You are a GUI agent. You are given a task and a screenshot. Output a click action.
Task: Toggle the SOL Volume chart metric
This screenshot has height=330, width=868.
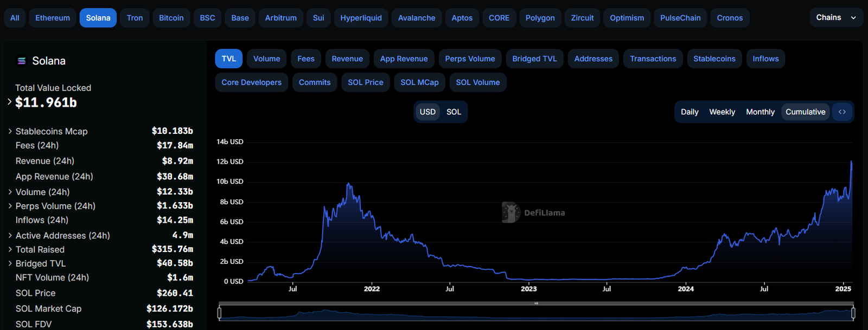coord(478,82)
